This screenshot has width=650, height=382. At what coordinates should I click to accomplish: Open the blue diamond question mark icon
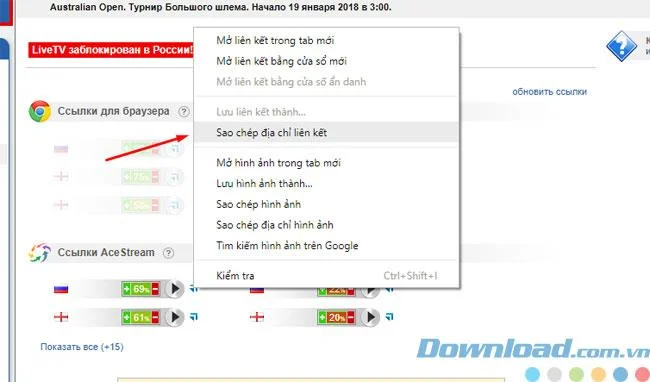coord(621,46)
